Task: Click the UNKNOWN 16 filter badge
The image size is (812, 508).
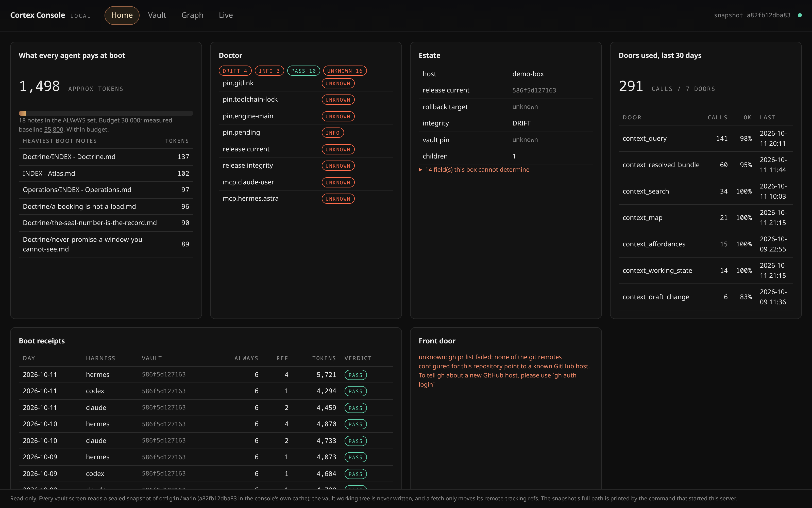Action: click(x=345, y=71)
